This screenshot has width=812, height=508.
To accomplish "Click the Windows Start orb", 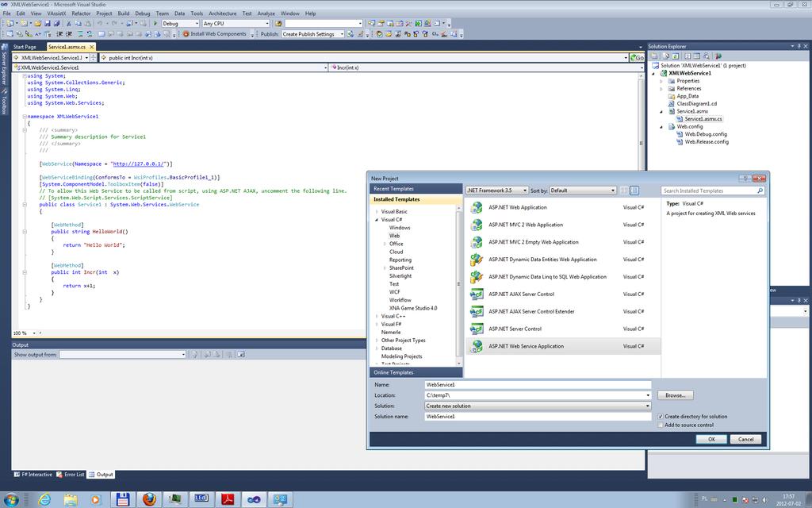I will (x=10, y=500).
